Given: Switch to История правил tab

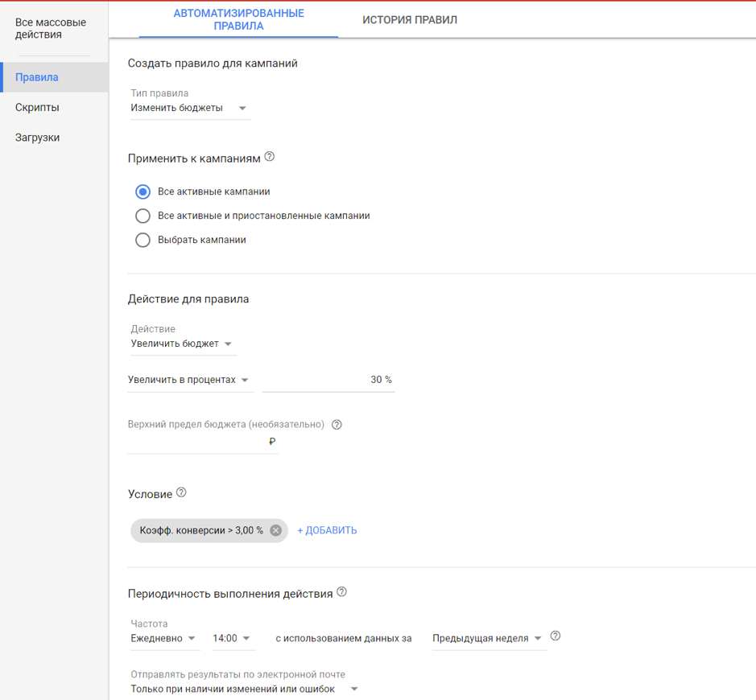Looking at the screenshot, I should [409, 19].
